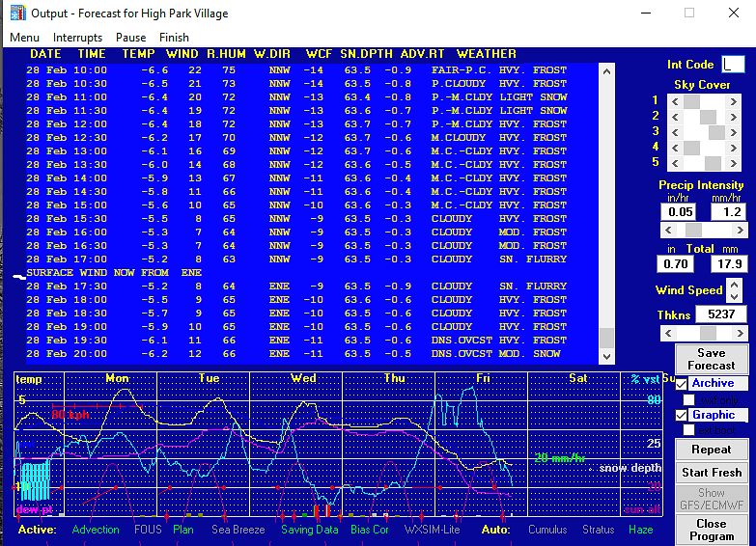The width and height of the screenshot is (756, 546).
Task: Increase Precip Intensity with the right arrow
Action: pyautogui.click(x=740, y=230)
